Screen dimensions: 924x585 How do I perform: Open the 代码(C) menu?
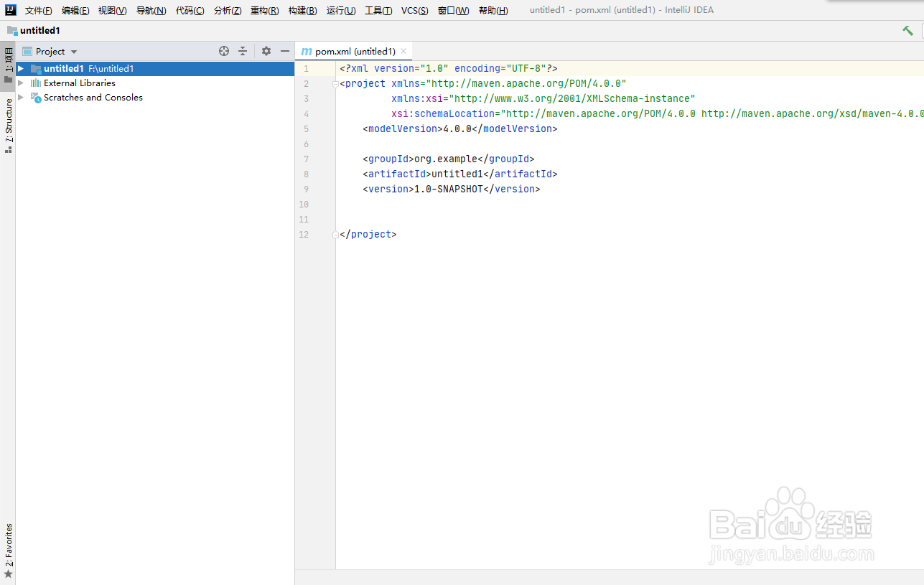tap(190, 11)
